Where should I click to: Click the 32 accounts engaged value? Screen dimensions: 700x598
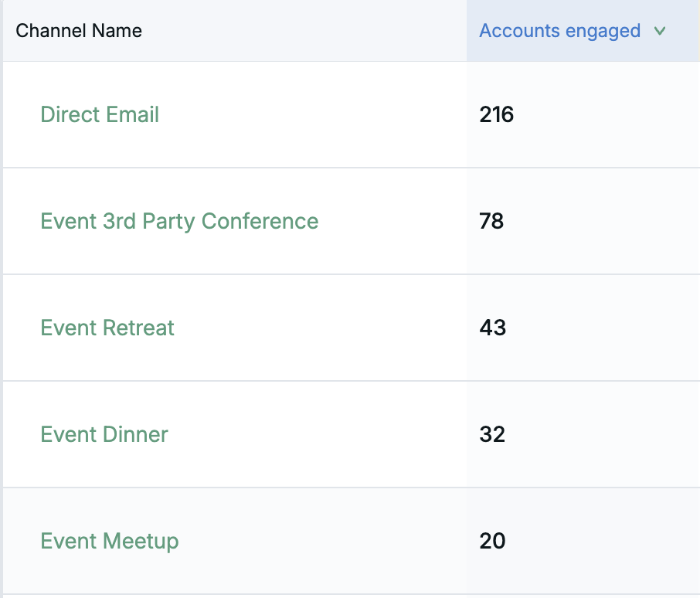(x=492, y=434)
